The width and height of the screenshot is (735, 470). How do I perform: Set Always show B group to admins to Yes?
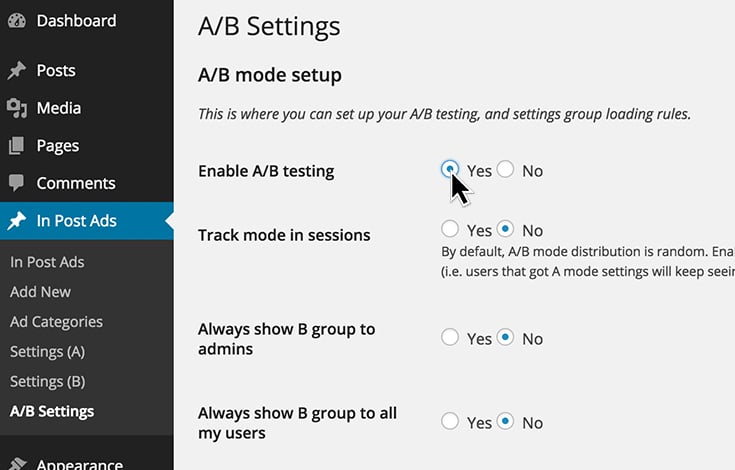[x=450, y=337]
